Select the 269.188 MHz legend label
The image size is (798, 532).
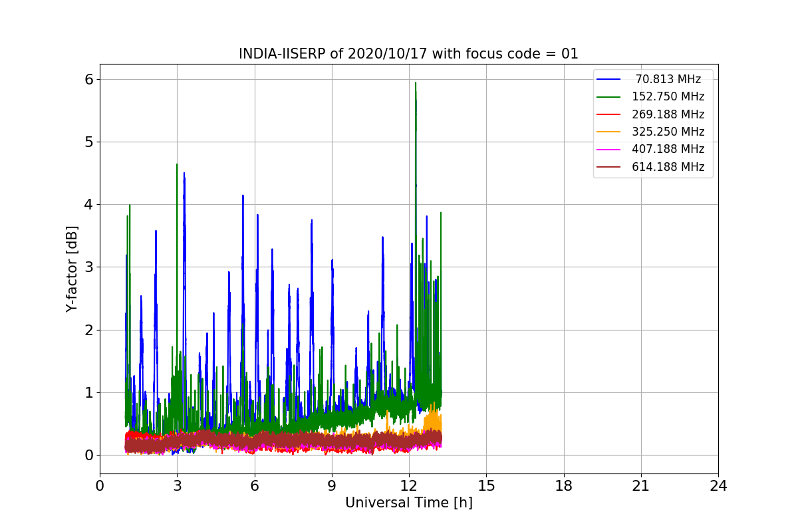(668, 114)
